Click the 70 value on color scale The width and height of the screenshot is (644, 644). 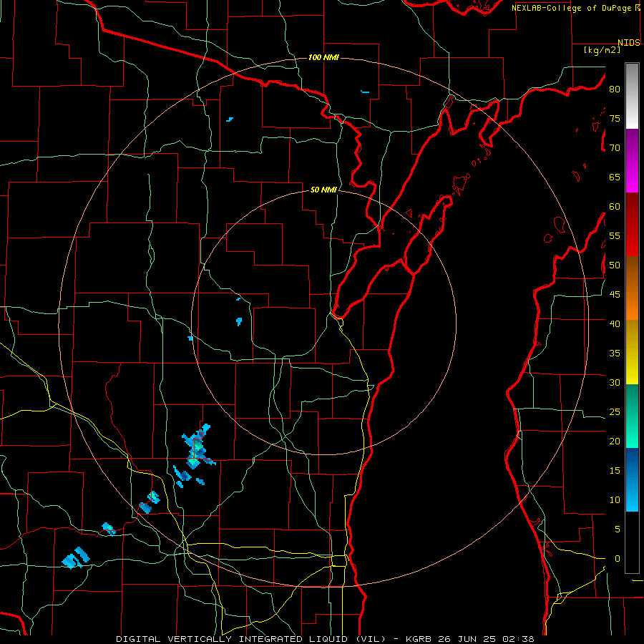615,148
